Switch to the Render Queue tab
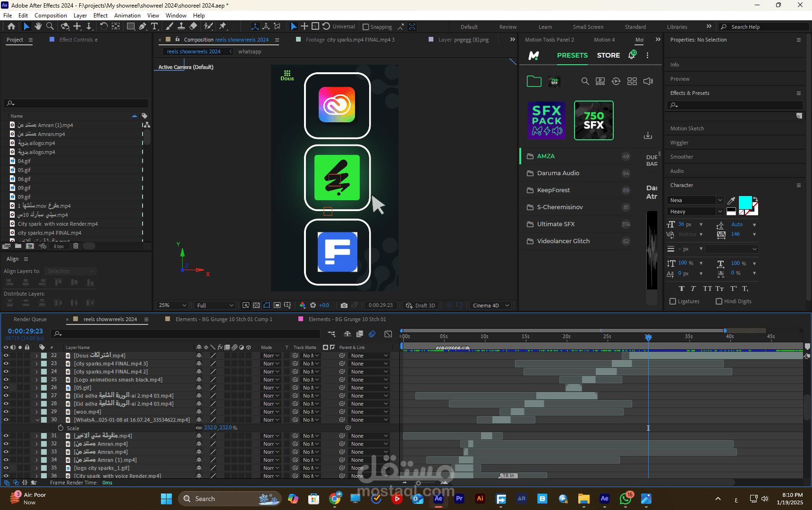 [30, 319]
